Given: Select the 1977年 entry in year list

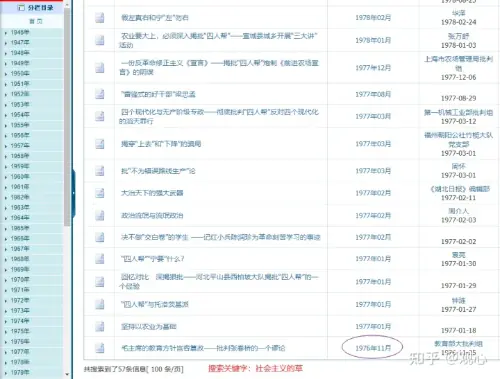Looking at the screenshot, I should [x=20, y=352].
